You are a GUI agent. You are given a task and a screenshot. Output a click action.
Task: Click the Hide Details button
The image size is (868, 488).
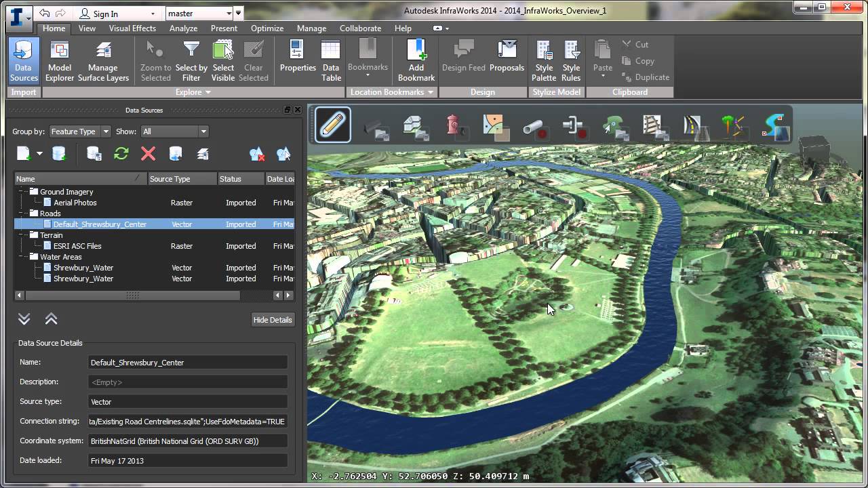pyautogui.click(x=272, y=320)
